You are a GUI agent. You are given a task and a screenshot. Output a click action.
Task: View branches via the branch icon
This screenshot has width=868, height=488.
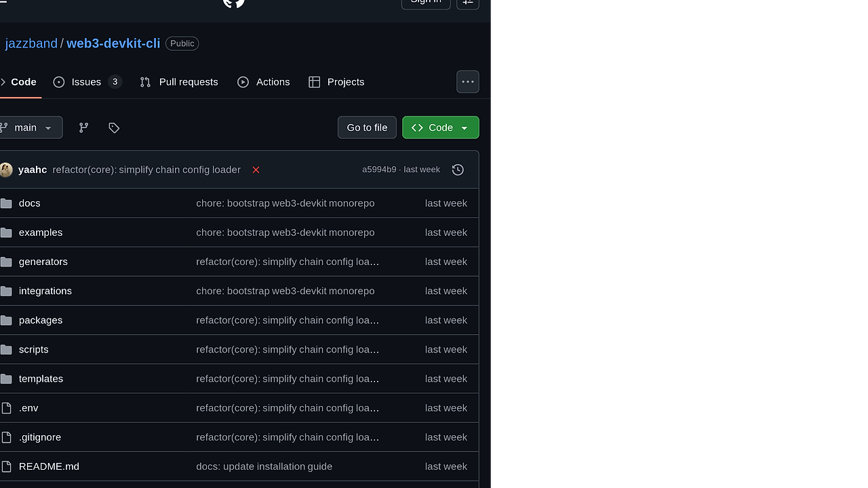[x=83, y=127]
